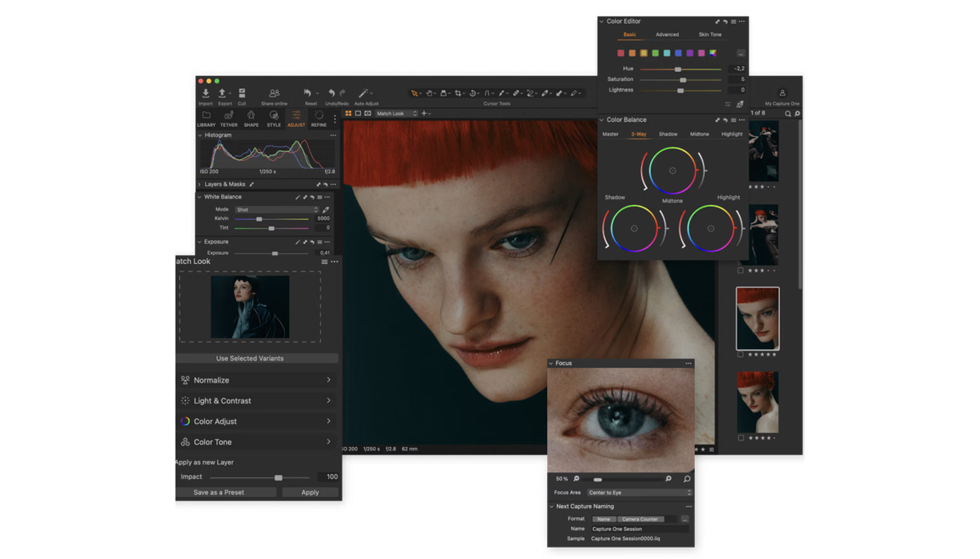The width and height of the screenshot is (980, 559).
Task: Collapse the Color Balance panel
Action: coord(602,120)
